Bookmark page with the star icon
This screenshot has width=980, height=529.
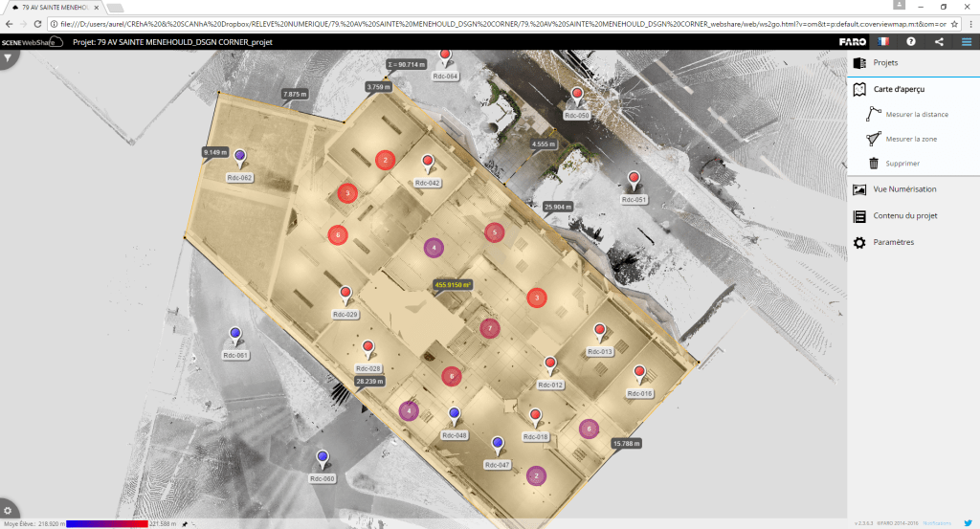[x=954, y=22]
